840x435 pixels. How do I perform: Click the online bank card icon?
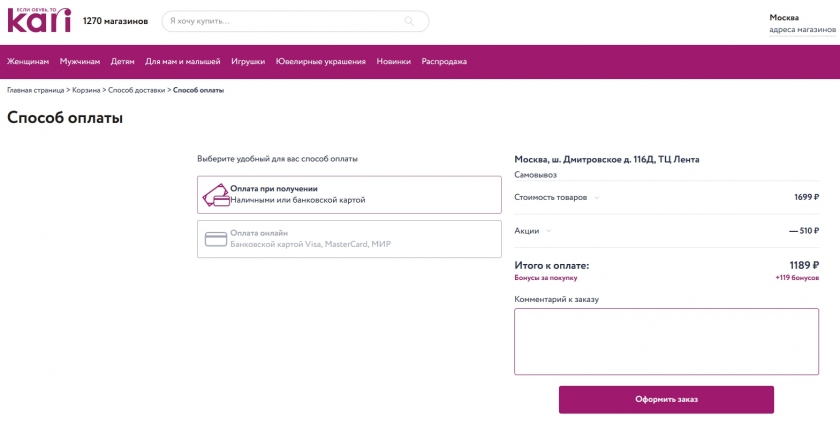tap(216, 239)
